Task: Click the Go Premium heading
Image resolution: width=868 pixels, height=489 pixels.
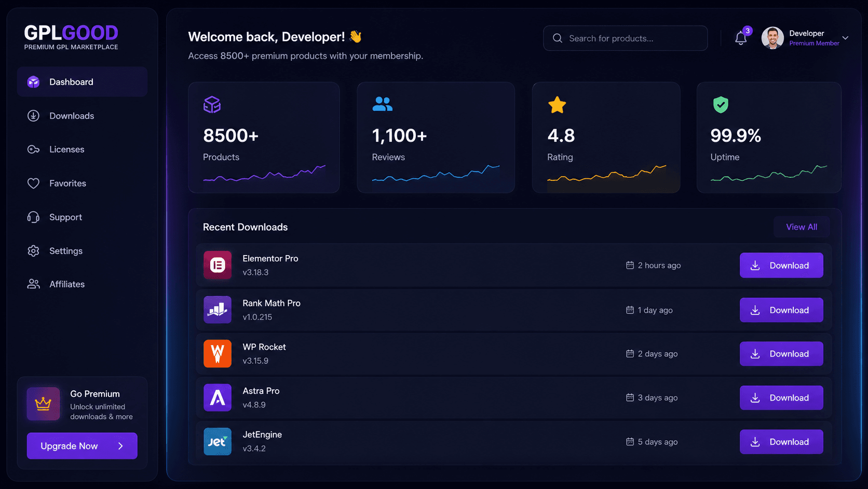Action: click(x=95, y=394)
